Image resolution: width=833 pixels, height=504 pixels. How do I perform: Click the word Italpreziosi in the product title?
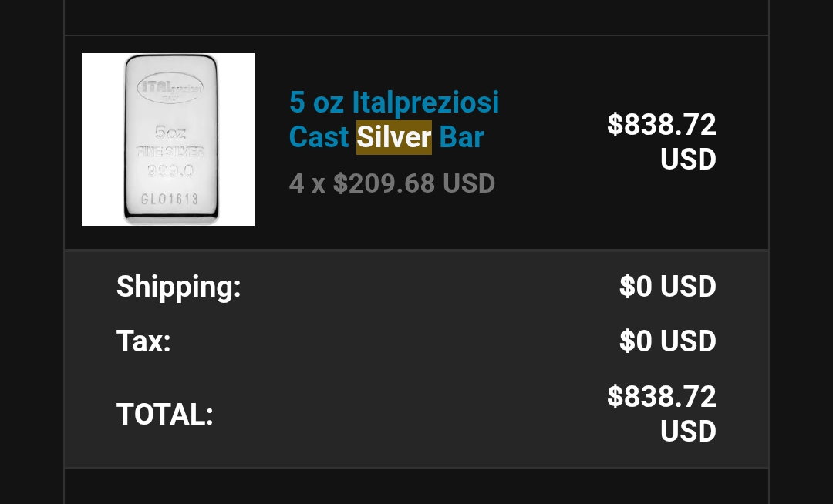click(x=426, y=102)
